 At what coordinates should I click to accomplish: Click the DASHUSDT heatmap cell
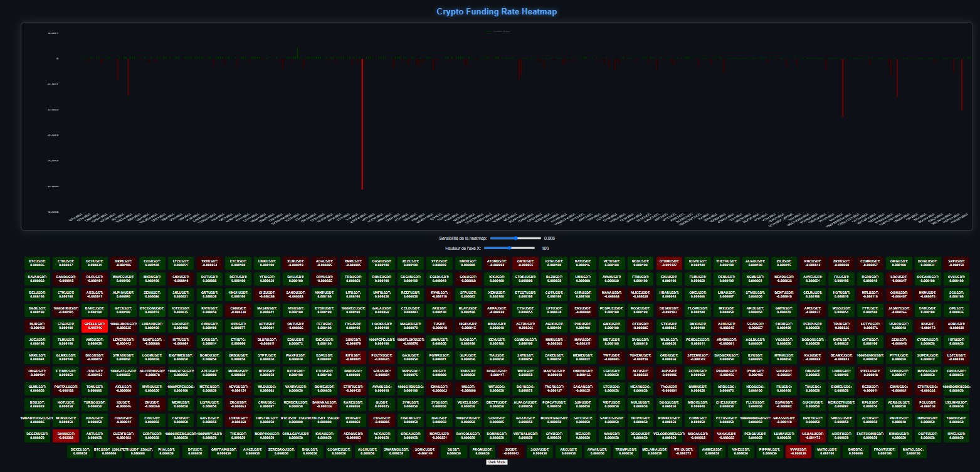coord(381,262)
